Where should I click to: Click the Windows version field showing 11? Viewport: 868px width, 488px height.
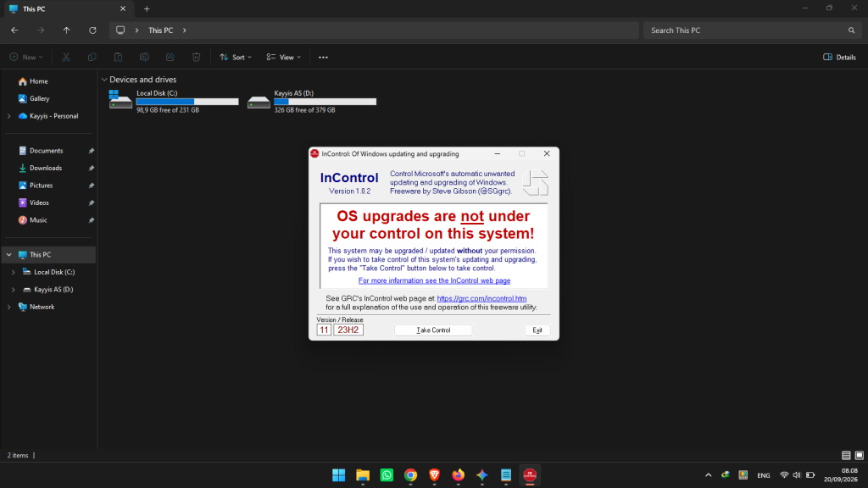tap(324, 330)
